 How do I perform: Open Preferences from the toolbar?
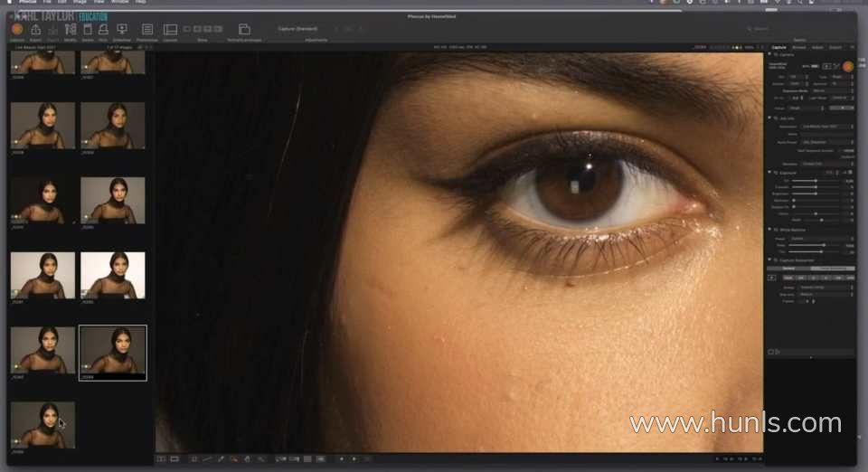tap(147, 29)
